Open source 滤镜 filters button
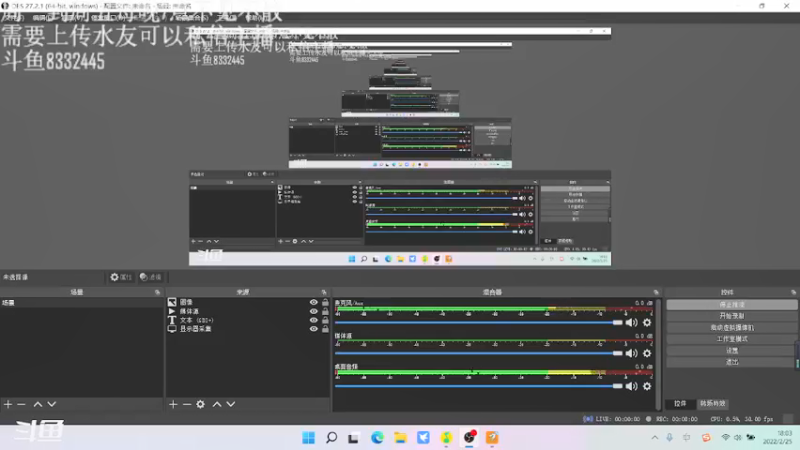Screen dimensions: 800x450 [x=151, y=277]
